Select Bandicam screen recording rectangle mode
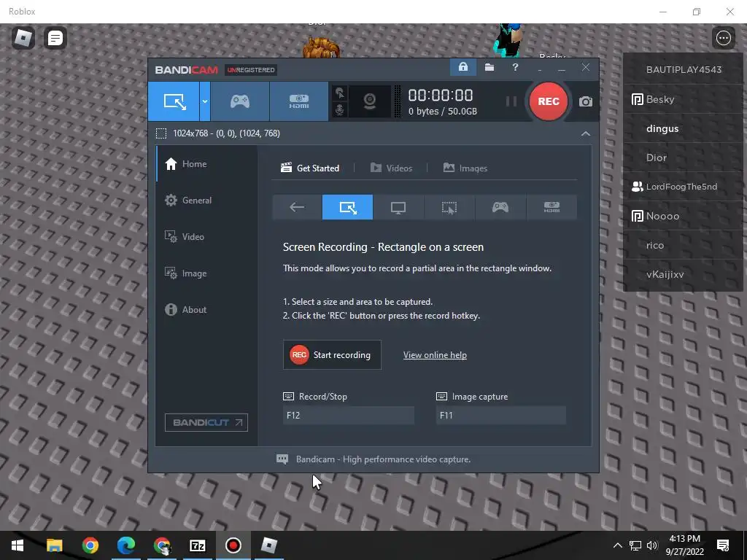Viewport: 747px width, 560px height. (x=174, y=101)
